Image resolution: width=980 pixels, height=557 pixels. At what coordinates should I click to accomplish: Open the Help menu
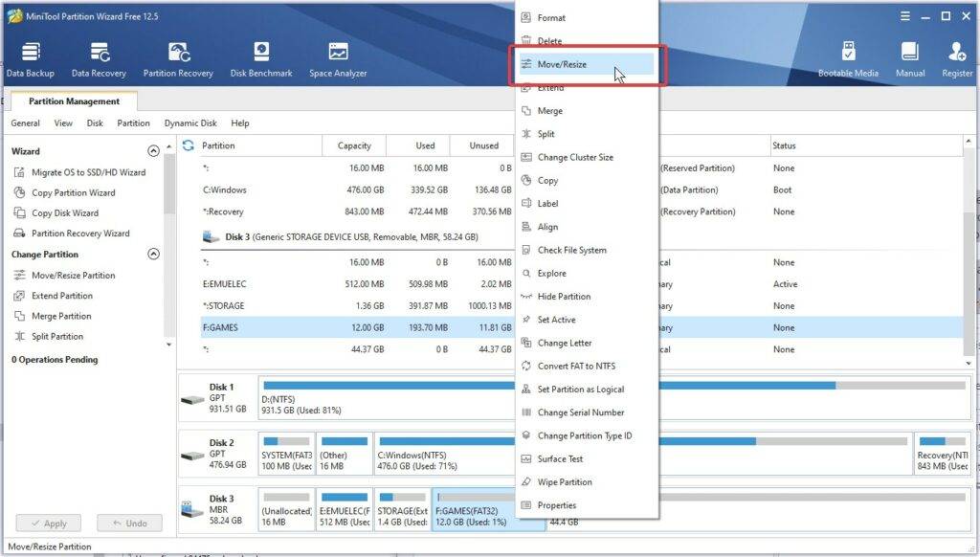point(240,123)
